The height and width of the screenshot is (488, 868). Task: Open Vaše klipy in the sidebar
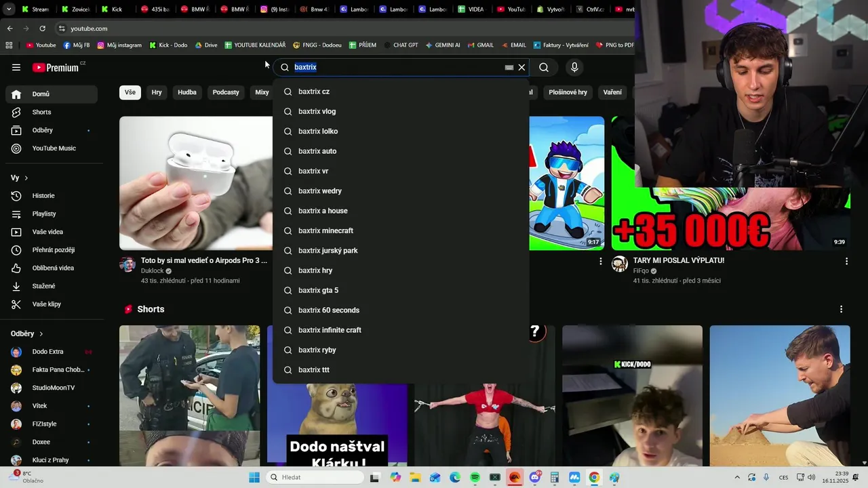pyautogui.click(x=52, y=304)
